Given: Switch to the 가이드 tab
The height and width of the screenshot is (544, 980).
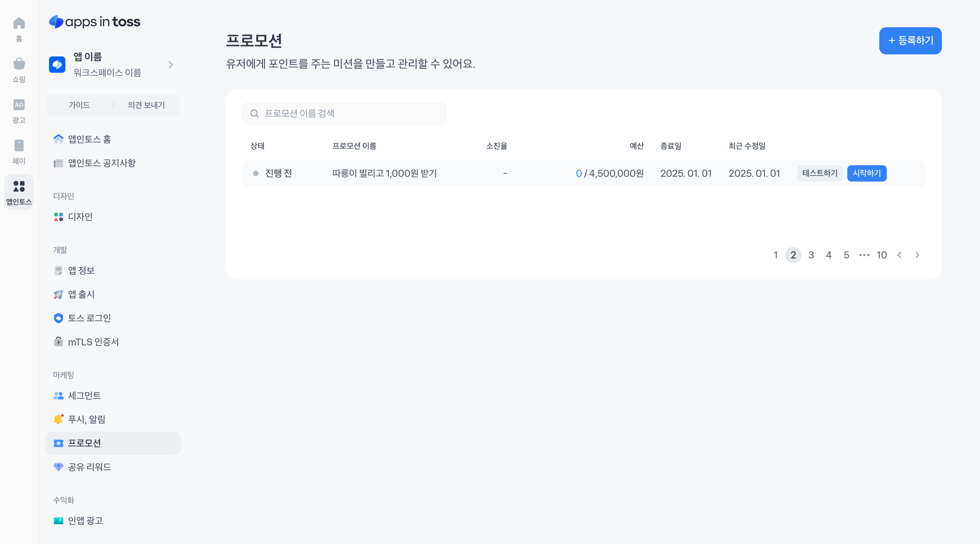Looking at the screenshot, I should coord(79,105).
